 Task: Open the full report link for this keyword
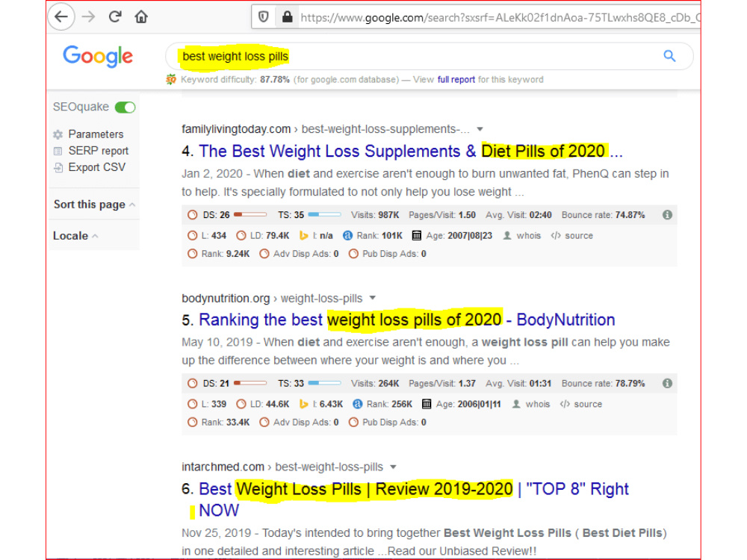[x=456, y=80]
